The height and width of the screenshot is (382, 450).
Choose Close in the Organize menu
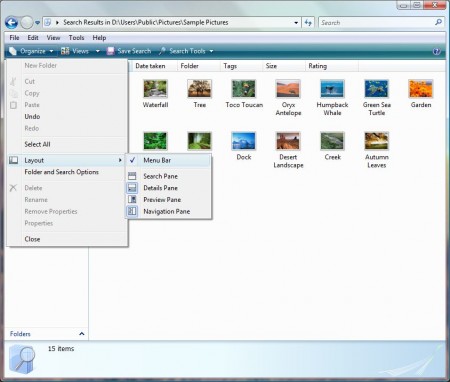pyautogui.click(x=67, y=239)
